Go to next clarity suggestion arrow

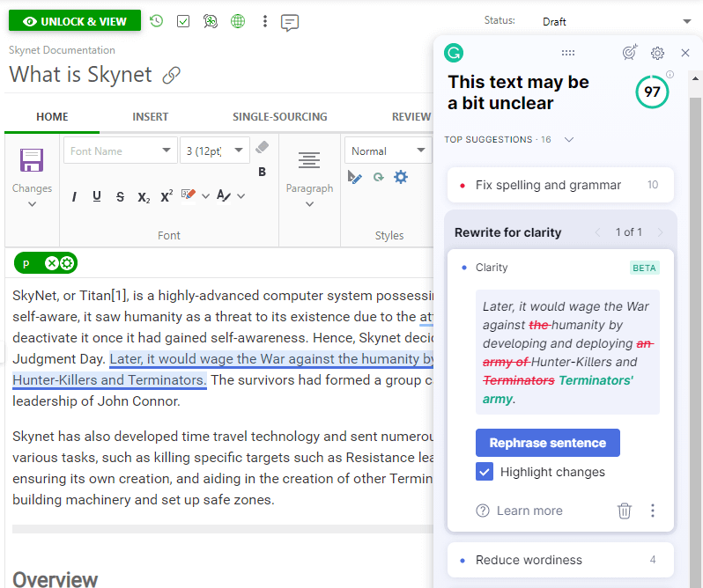coord(660,232)
